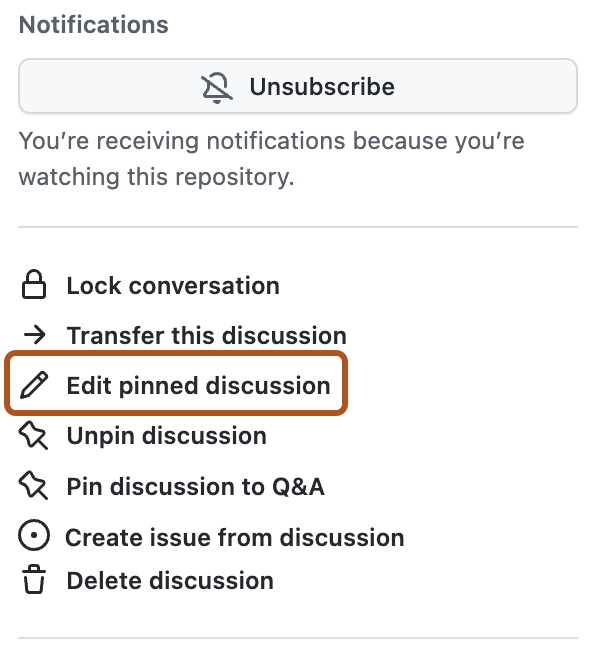Choose Transfer this discussion text
This screenshot has height=654, width=612.
coord(206,336)
